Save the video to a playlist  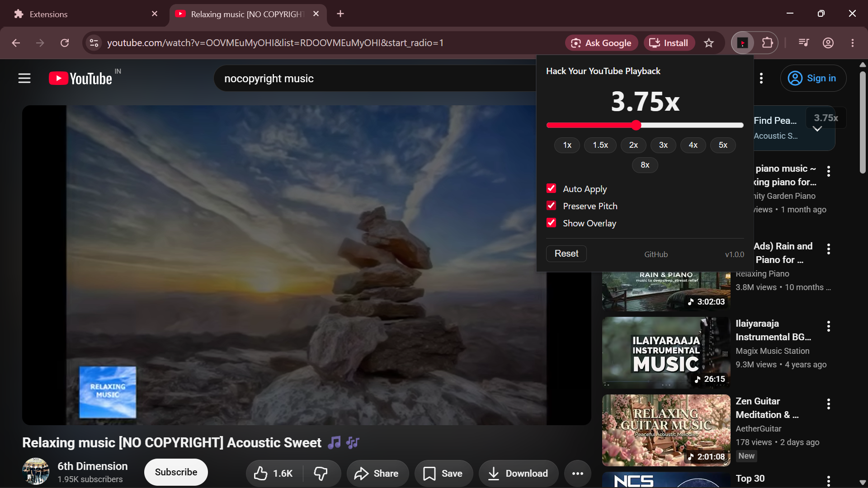[x=443, y=474]
